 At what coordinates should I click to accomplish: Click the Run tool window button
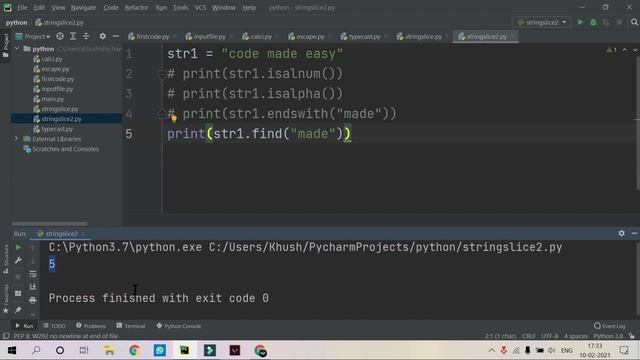(24, 326)
